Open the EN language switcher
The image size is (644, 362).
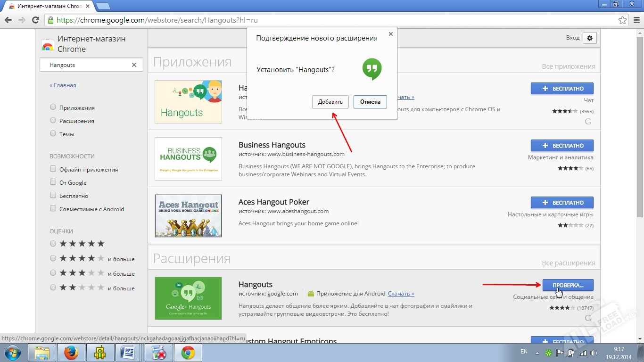[523, 352]
